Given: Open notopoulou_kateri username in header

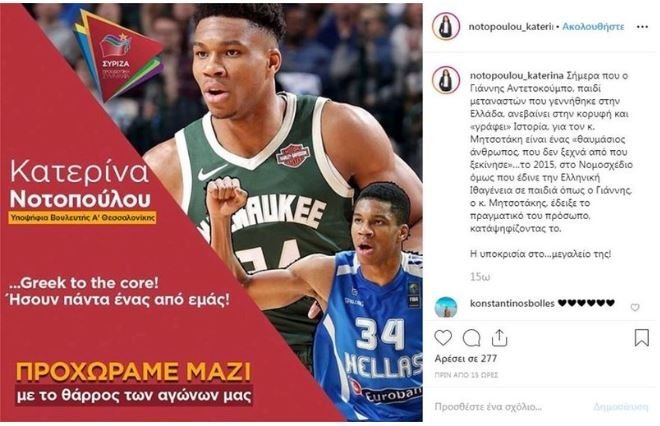Looking at the screenshot, I should click(x=510, y=27).
